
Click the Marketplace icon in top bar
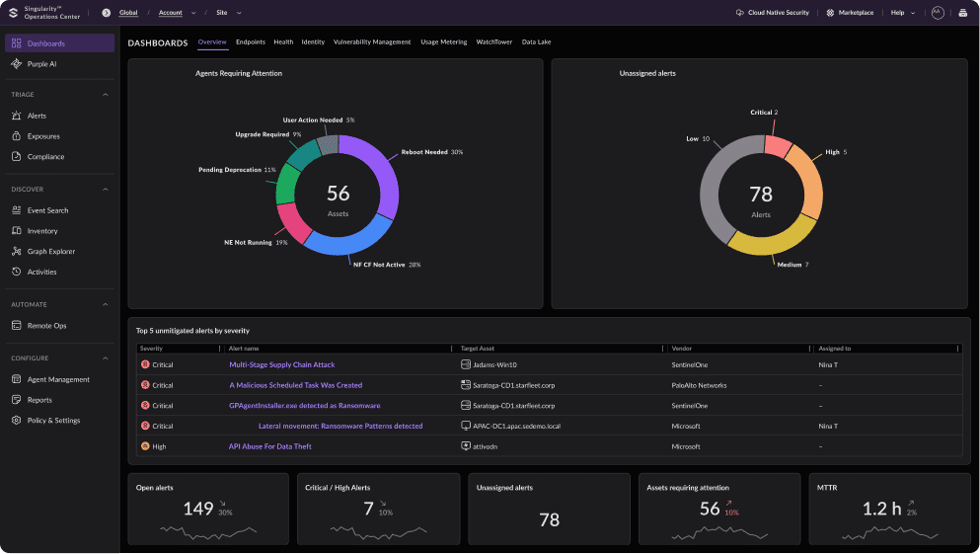pos(831,13)
